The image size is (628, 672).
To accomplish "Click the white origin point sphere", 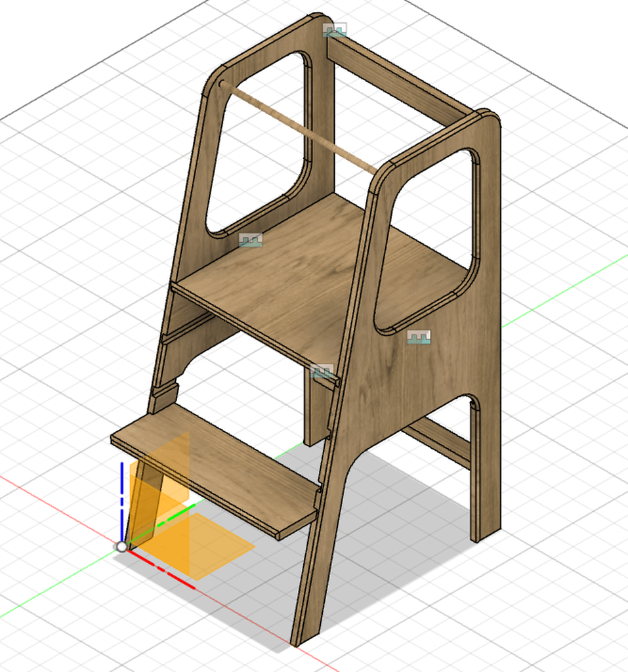I will [121, 546].
